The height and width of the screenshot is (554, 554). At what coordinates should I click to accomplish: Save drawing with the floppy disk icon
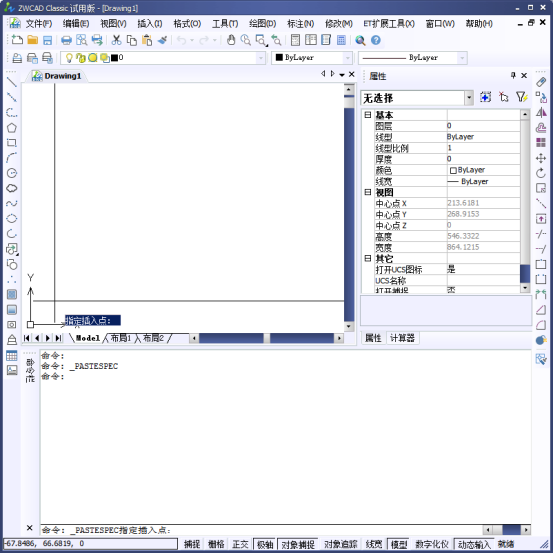point(47,40)
